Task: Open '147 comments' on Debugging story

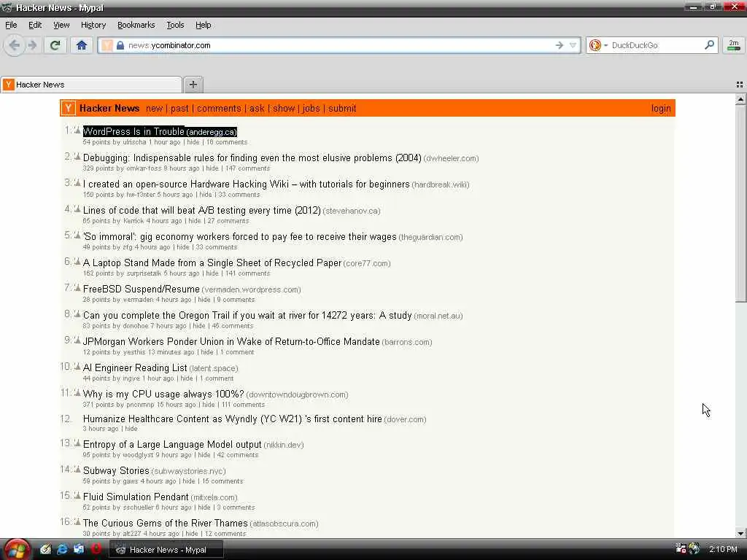Action: point(247,168)
